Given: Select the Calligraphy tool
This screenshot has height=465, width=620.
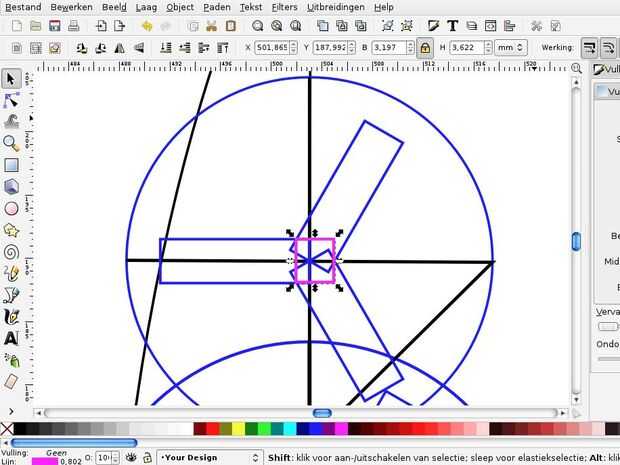Looking at the screenshot, I should click(11, 317).
